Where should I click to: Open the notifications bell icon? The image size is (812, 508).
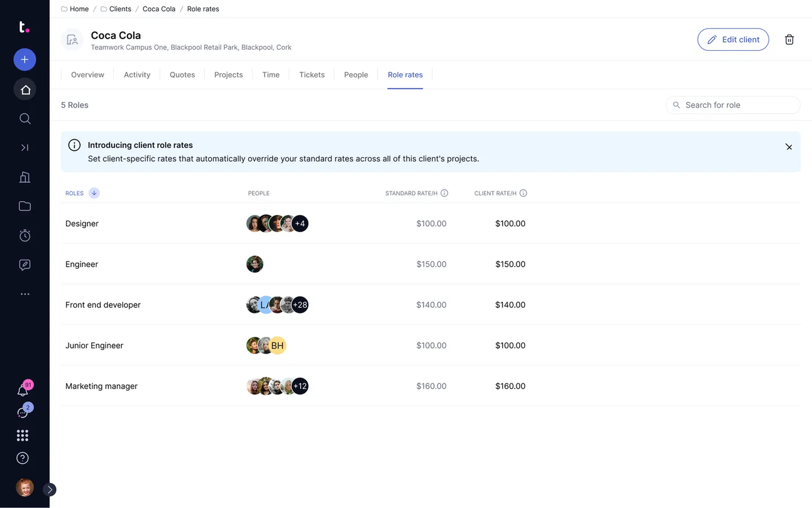click(x=23, y=390)
